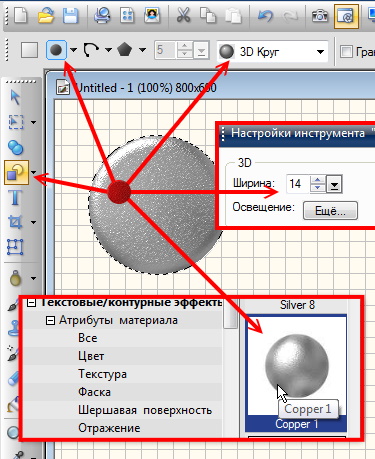375x459 pixels.
Task: Click the Open folder icon
Action: (46, 16)
